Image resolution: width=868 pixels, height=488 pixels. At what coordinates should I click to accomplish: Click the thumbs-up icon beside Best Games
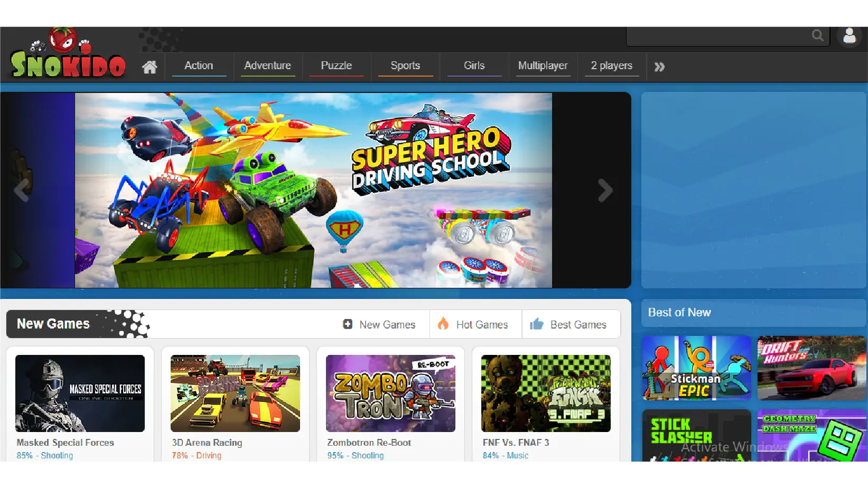[x=537, y=324]
